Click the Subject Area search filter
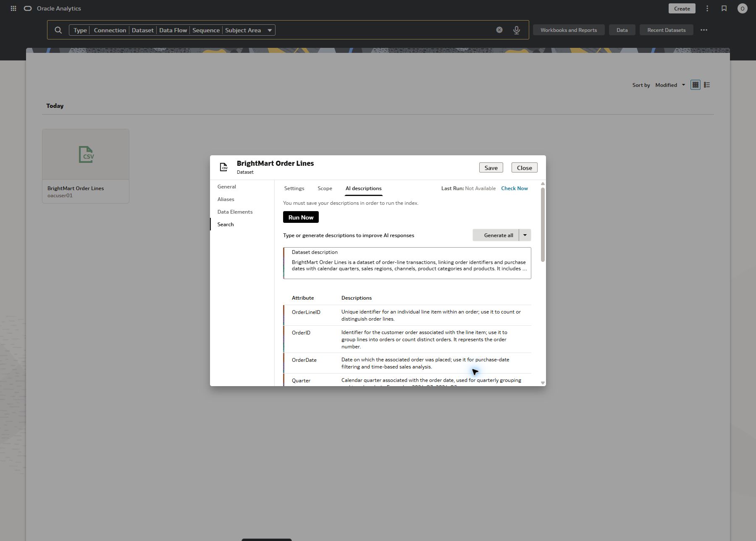This screenshot has height=541, width=756. click(x=243, y=30)
